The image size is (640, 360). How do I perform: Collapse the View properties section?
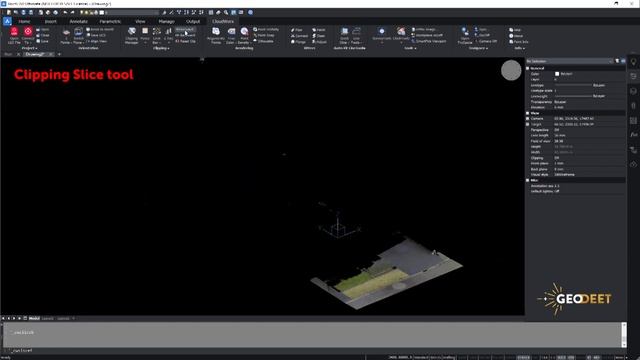click(528, 113)
